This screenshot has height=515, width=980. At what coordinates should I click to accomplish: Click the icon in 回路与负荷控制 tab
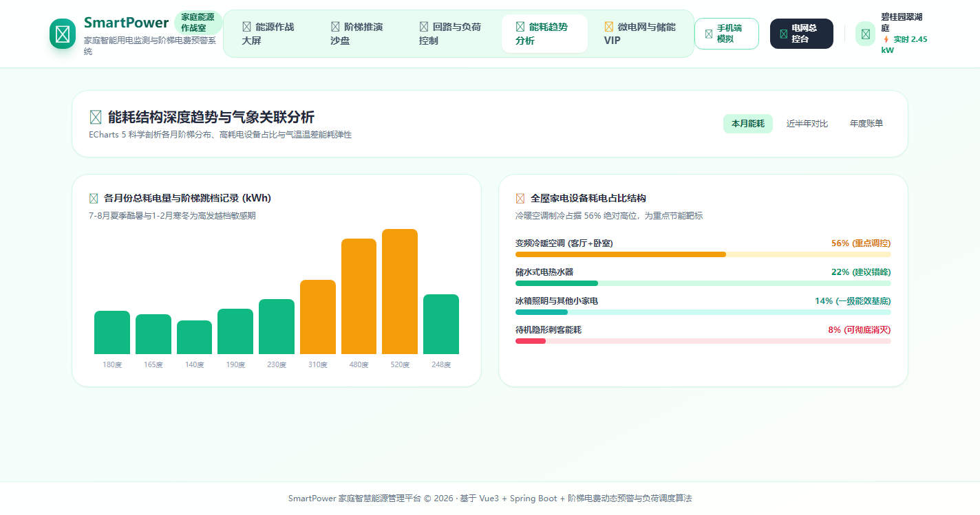(424, 27)
